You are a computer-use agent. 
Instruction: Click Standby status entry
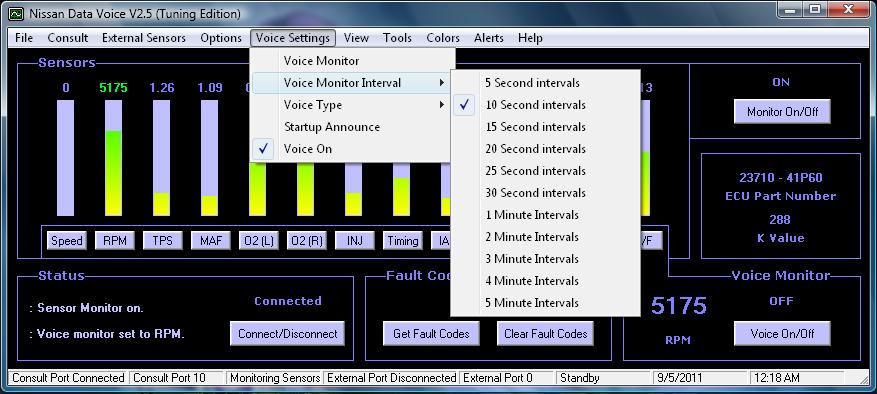pyautogui.click(x=604, y=378)
